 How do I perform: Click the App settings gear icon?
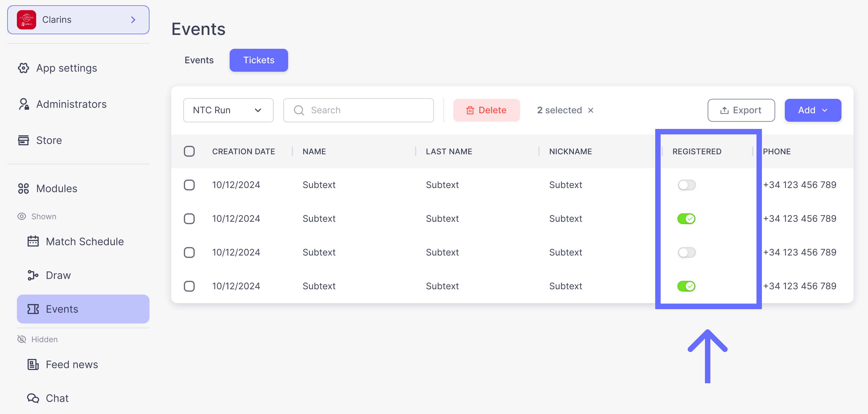point(23,68)
